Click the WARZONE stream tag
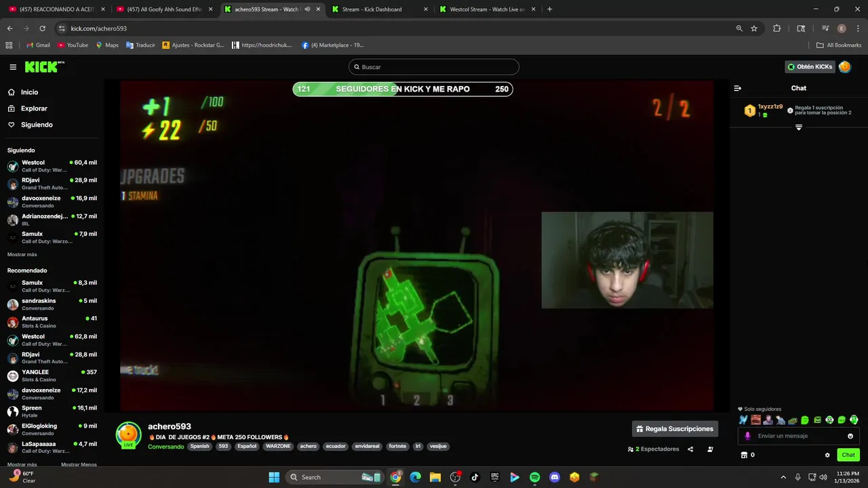The image size is (868, 488). (278, 446)
